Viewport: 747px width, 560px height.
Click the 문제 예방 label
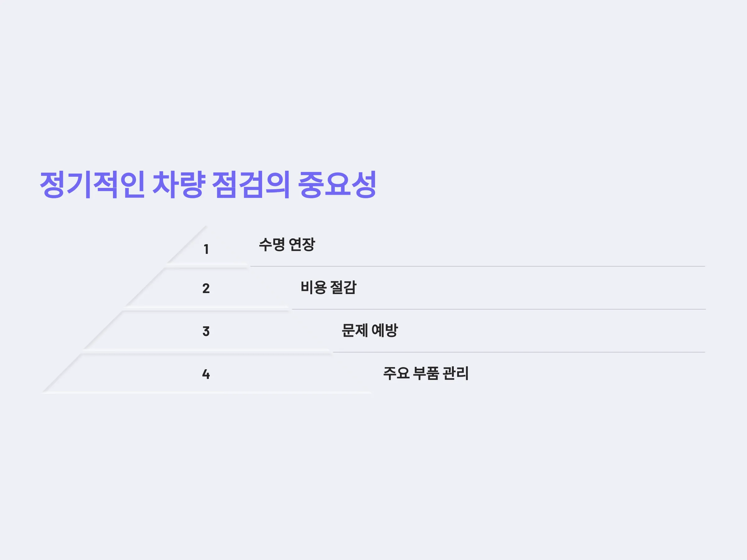pos(370,330)
